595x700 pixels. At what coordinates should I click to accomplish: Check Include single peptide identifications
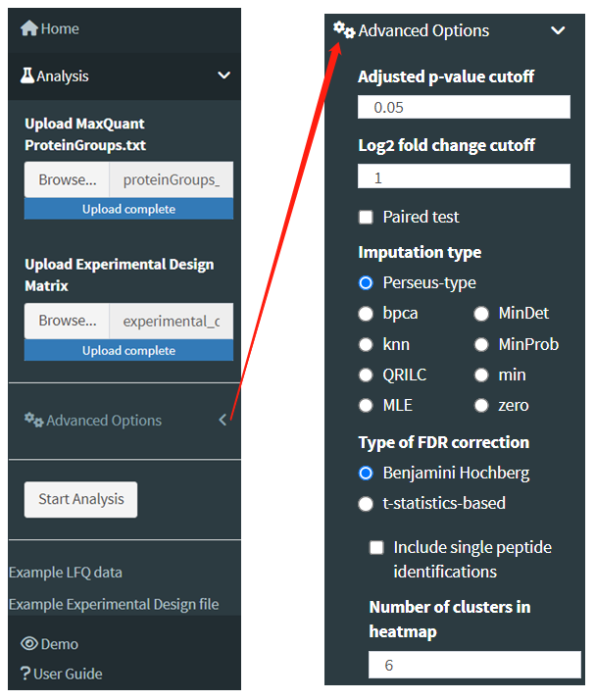(x=377, y=547)
